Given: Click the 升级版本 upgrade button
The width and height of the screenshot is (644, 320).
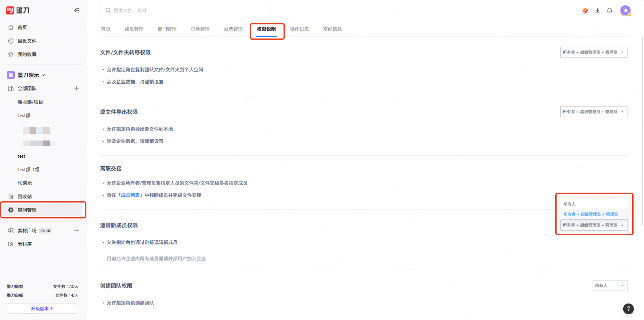Looking at the screenshot, I should point(42,309).
